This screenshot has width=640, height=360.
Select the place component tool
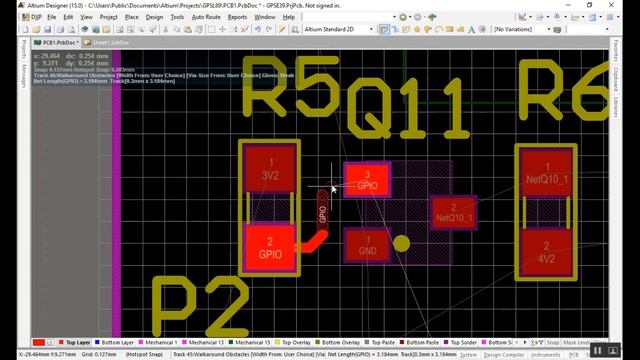coord(482,29)
